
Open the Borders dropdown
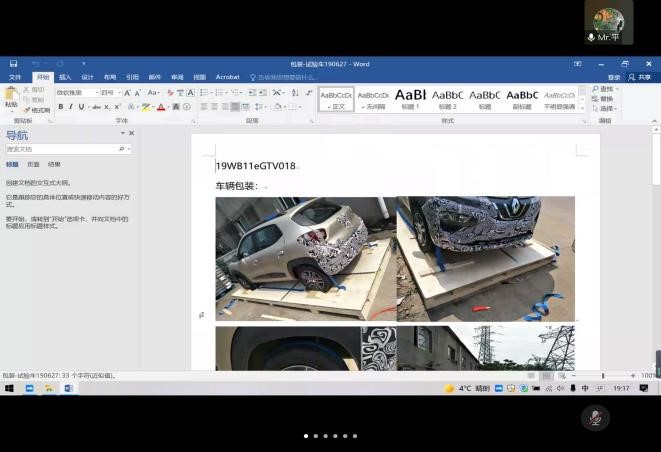point(295,107)
